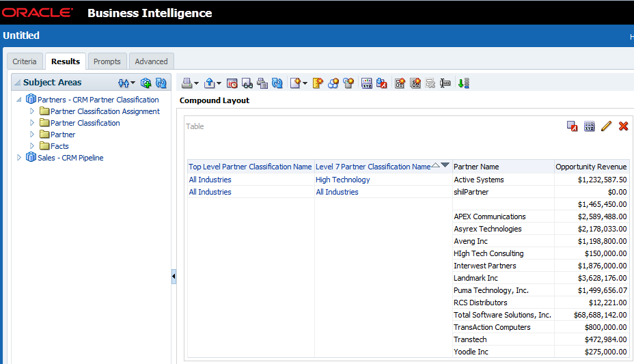Viewport: 634px width, 364px height.
Task: Expand the Partner folder
Action: pos(32,134)
